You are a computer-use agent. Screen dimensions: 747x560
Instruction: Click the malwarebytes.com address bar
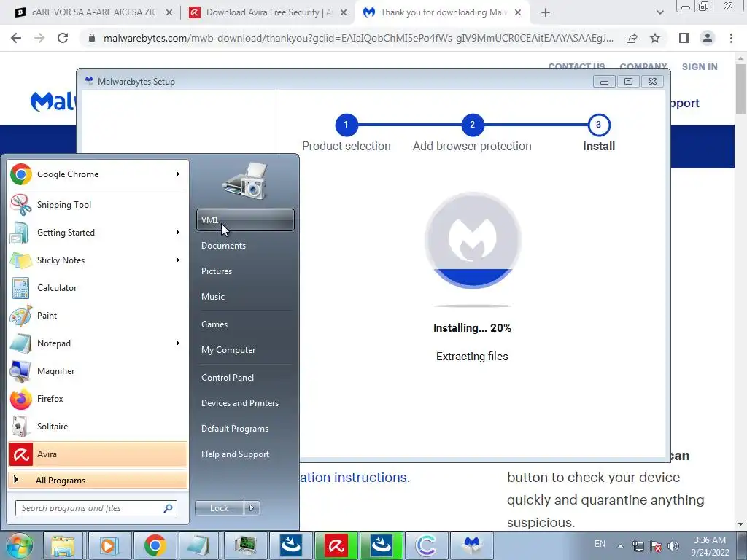pyautogui.click(x=358, y=38)
